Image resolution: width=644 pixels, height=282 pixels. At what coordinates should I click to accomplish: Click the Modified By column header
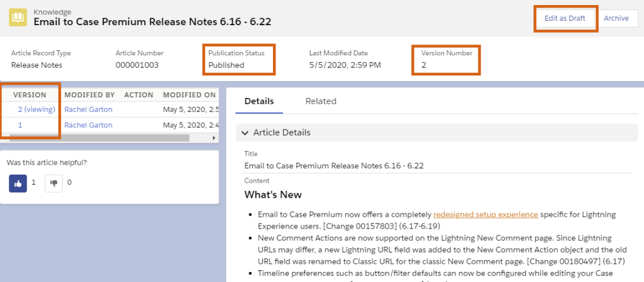[89, 95]
